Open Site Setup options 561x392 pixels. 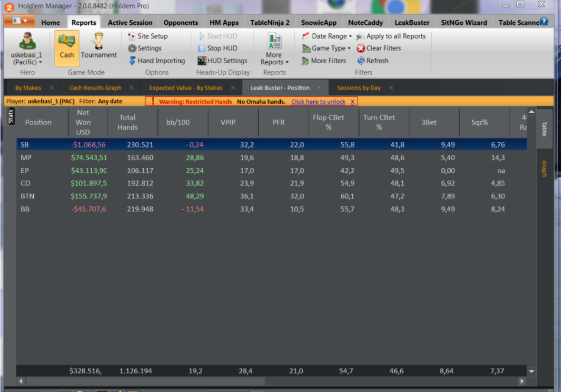[x=148, y=36]
